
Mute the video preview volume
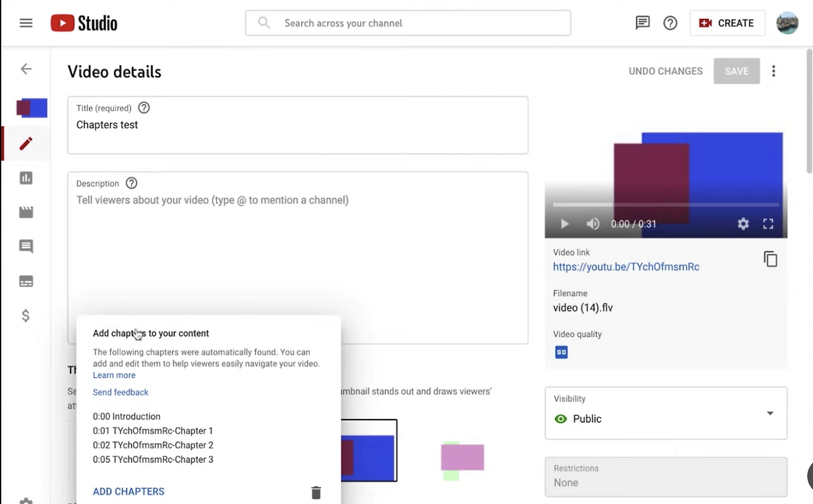point(593,224)
